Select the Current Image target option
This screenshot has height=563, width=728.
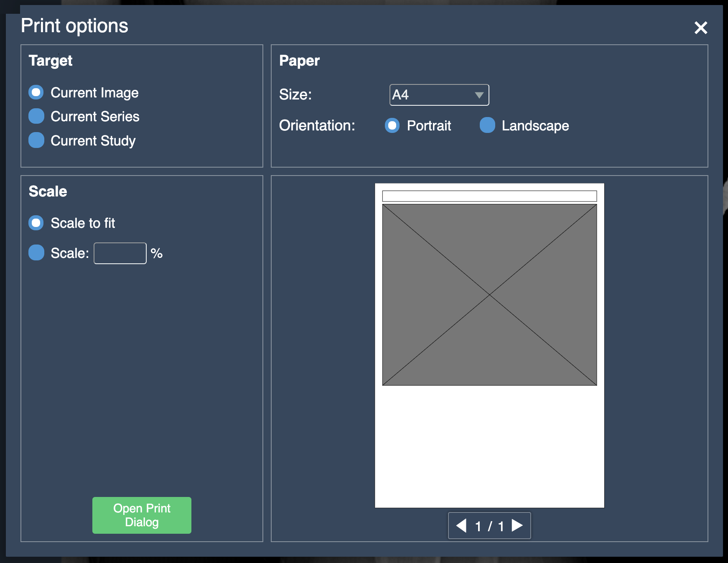click(x=36, y=92)
